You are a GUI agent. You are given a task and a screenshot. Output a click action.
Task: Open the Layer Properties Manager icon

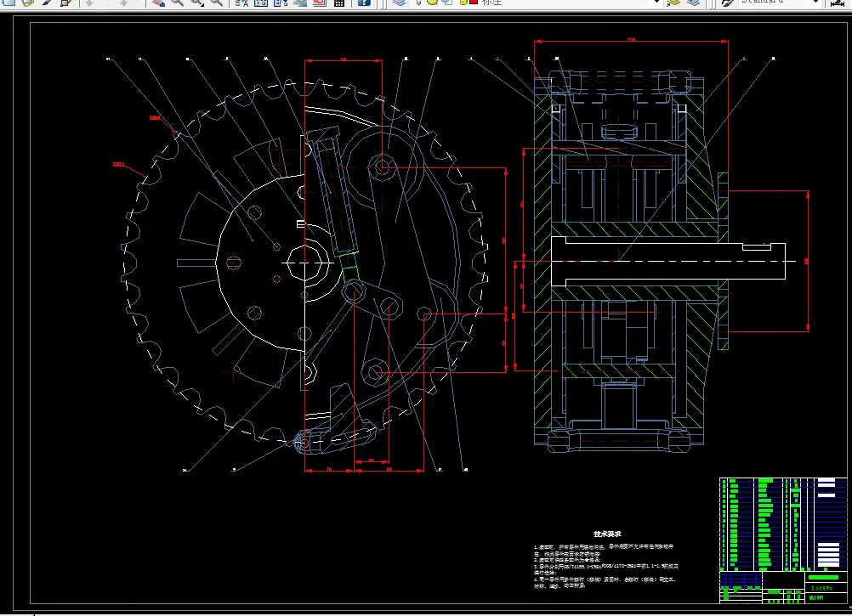point(400,3)
